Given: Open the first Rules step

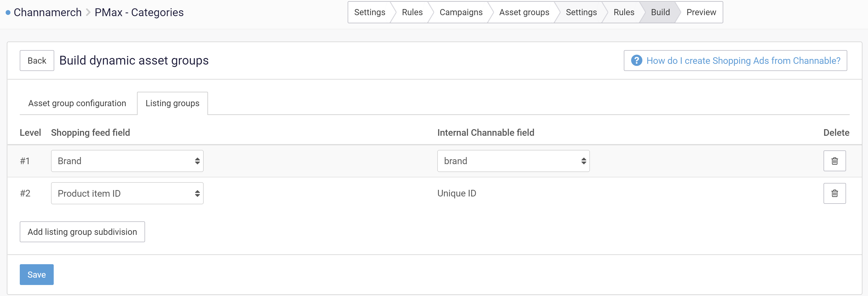Looking at the screenshot, I should 412,12.
